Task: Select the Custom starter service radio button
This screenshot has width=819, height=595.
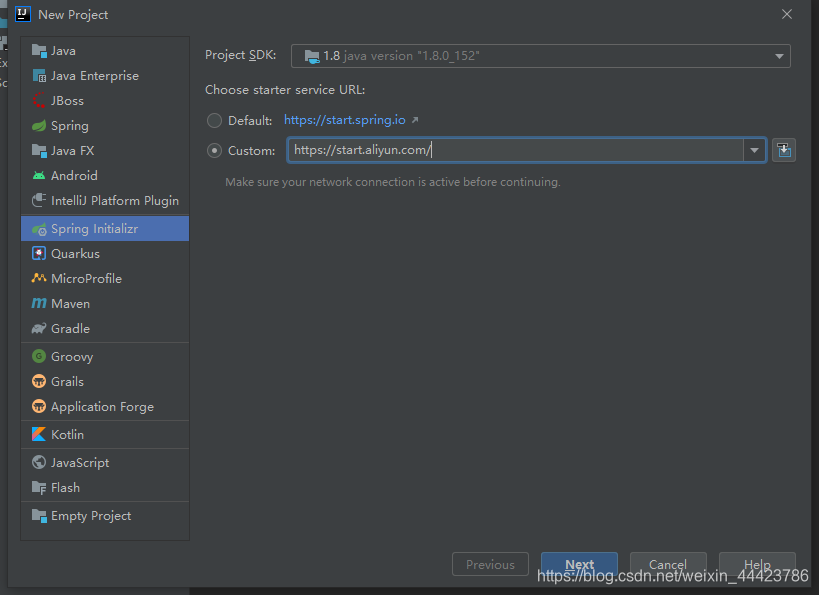Action: pyautogui.click(x=214, y=151)
